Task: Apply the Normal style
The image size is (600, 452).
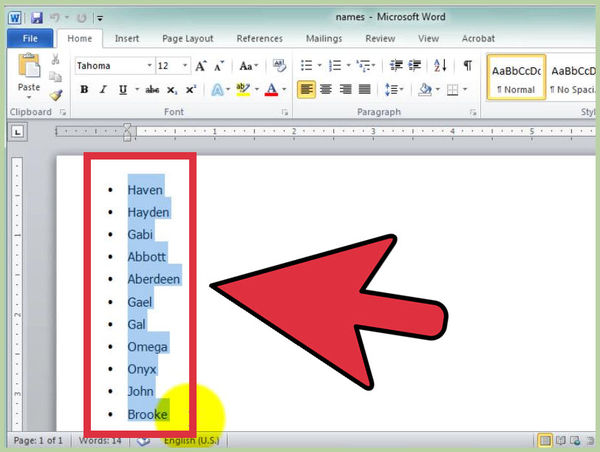Action: point(516,77)
